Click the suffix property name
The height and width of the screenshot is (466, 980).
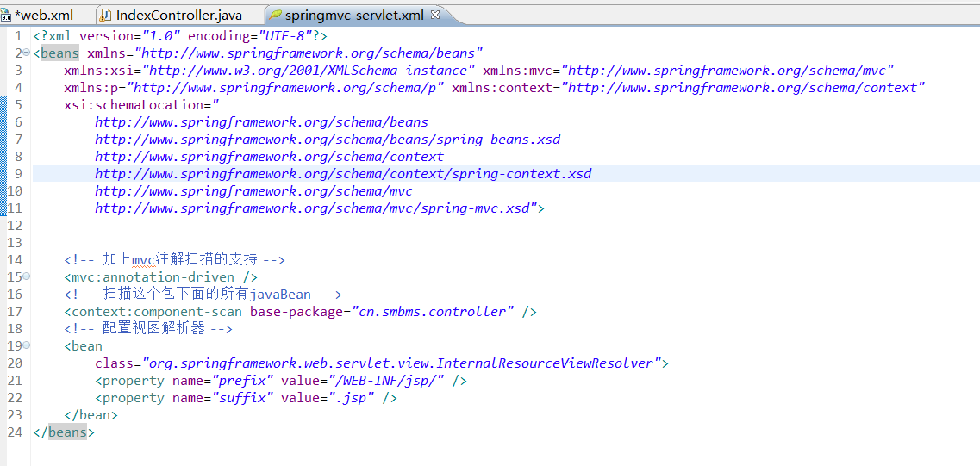coord(244,397)
